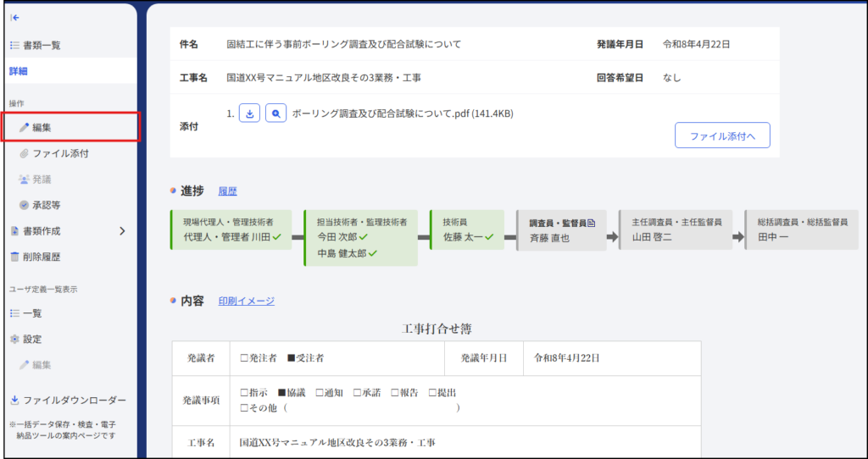
Task: Click the 通知 checkbox in 発議事項
Action: (x=319, y=393)
